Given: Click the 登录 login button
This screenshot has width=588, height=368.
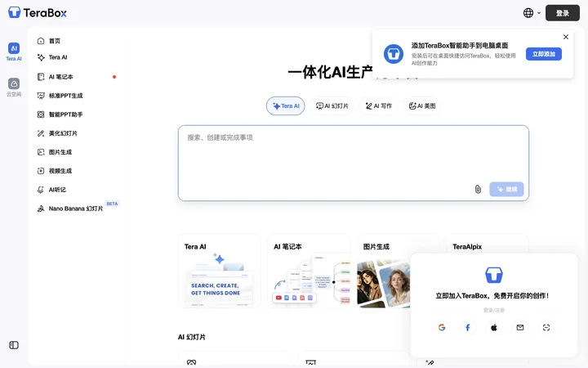Looking at the screenshot, I should pos(562,13).
